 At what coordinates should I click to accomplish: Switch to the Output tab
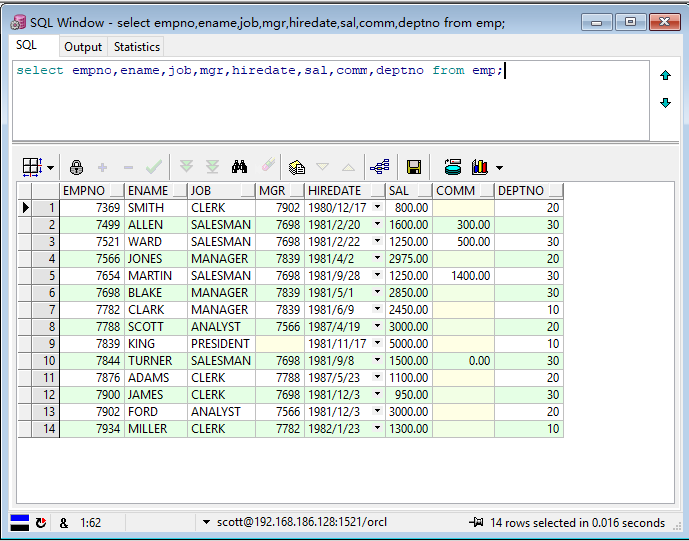click(x=83, y=47)
